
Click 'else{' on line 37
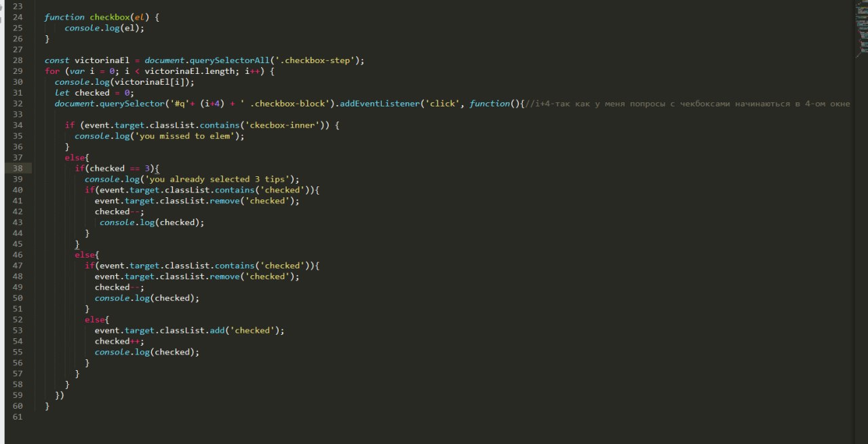click(x=77, y=157)
